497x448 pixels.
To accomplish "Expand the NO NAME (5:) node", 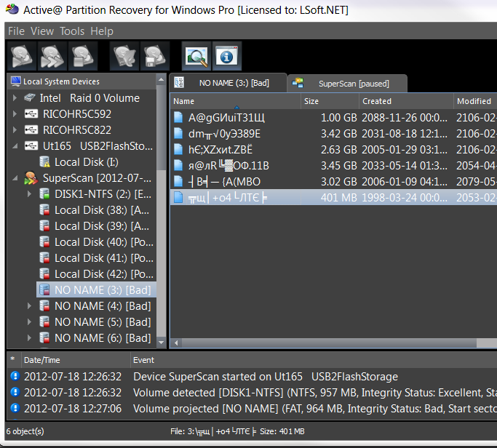I will (29, 322).
